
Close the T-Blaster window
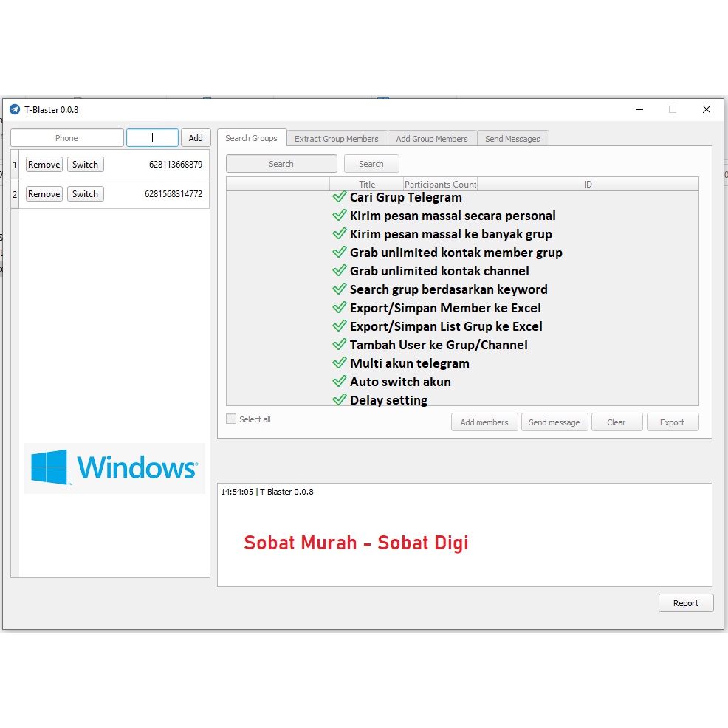coord(706,109)
